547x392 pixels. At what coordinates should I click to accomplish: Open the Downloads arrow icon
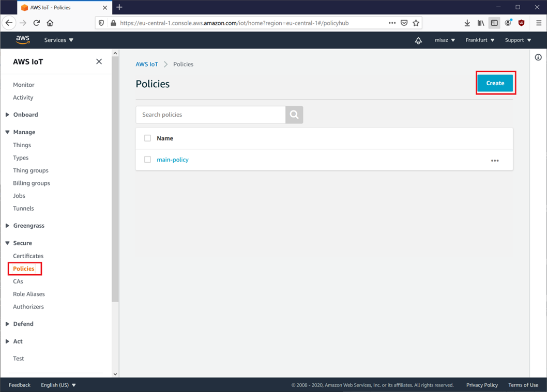point(467,23)
